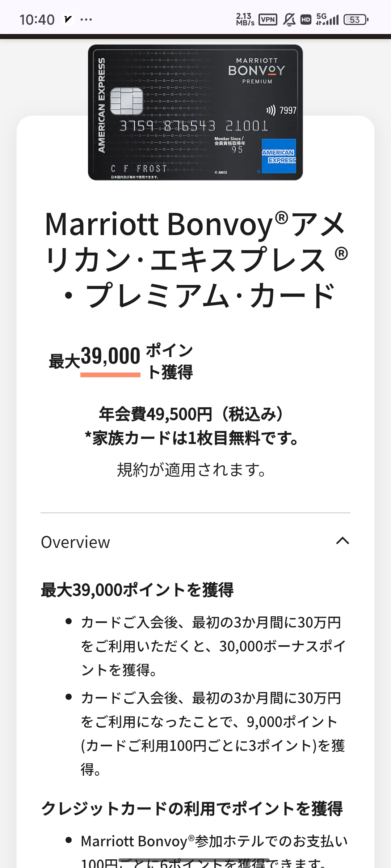This screenshot has height=868, width=391.
Task: Tap the network speed indicator
Action: pos(245,20)
